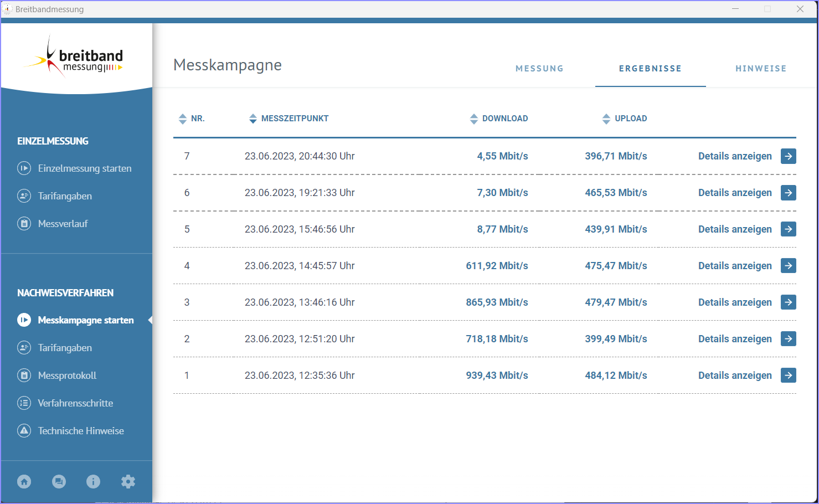Click download value 7,30 Mbit/s
819x504 pixels.
(502, 193)
